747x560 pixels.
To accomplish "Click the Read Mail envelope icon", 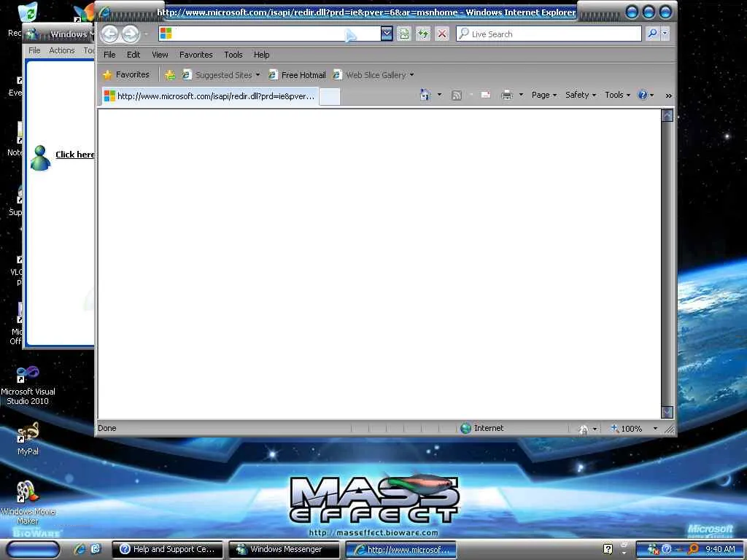I will click(x=485, y=96).
